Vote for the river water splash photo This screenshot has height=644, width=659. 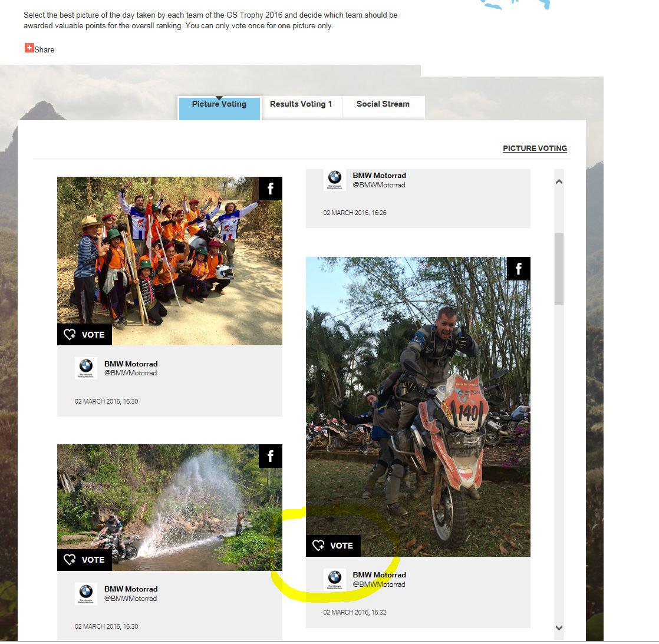(x=84, y=561)
